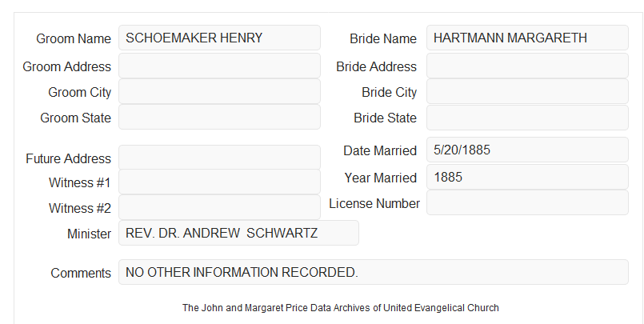The height and width of the screenshot is (324, 644).
Task: Focus the Minister field with Rev. Schwartz
Action: point(238,233)
